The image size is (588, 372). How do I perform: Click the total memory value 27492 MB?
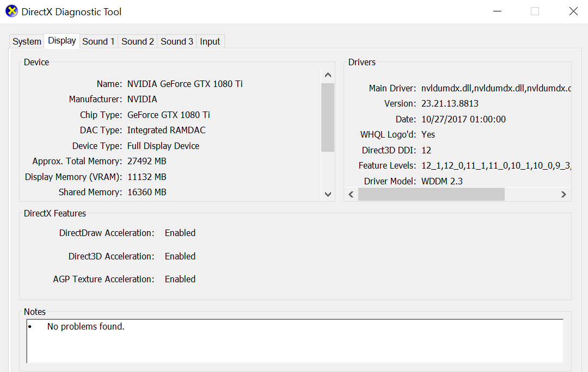[x=146, y=162]
